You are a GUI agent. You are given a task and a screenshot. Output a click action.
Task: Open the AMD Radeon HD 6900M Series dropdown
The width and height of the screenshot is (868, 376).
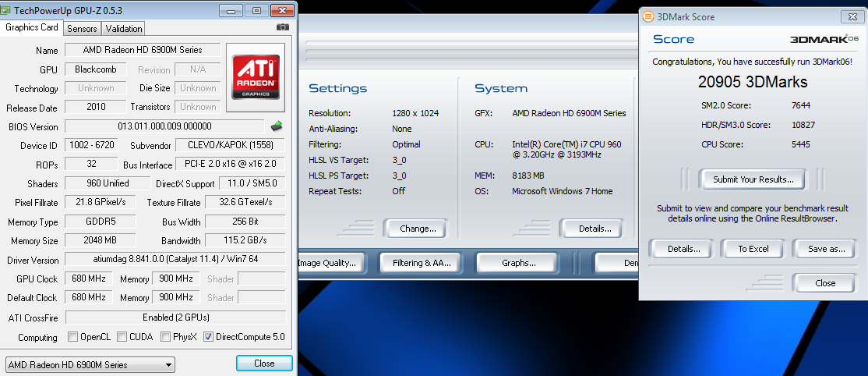point(90,364)
